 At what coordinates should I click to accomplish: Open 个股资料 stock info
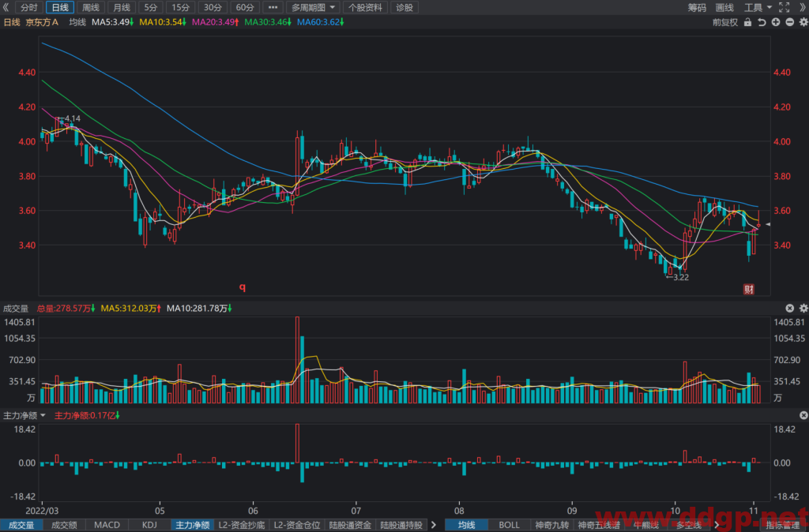point(365,7)
